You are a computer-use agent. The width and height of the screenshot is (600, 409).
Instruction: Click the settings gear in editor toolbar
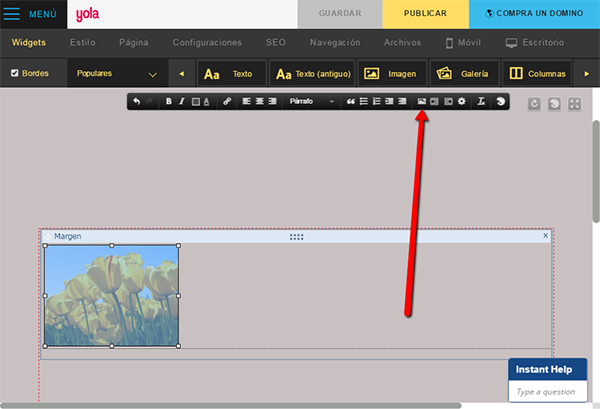461,102
